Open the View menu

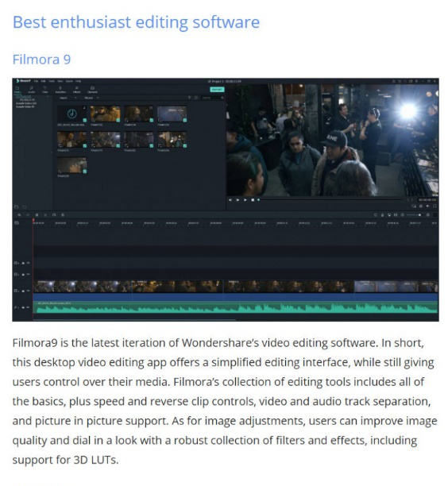(60, 81)
